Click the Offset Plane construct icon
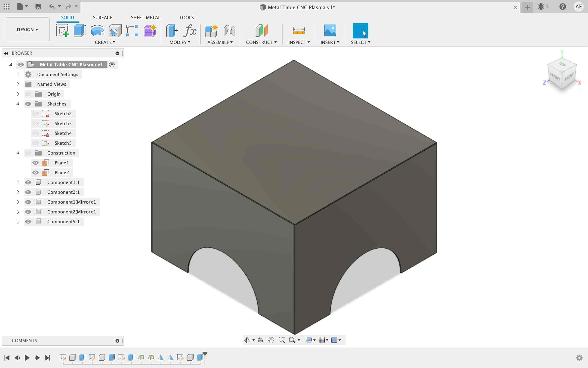 click(x=262, y=31)
